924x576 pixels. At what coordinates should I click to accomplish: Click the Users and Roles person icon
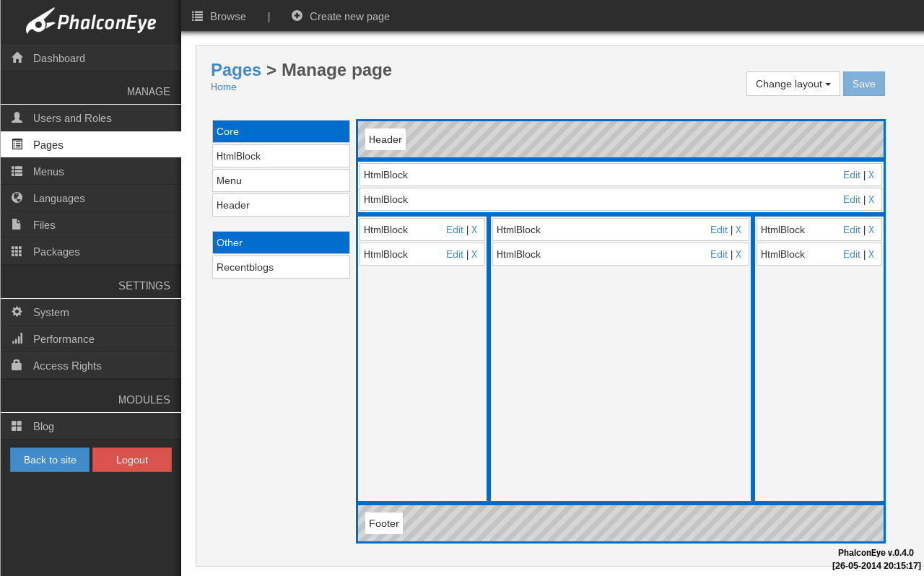pos(17,118)
